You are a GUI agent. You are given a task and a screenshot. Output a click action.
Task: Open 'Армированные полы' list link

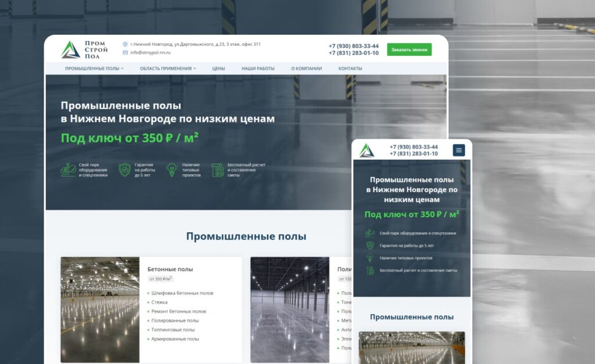pos(175,338)
